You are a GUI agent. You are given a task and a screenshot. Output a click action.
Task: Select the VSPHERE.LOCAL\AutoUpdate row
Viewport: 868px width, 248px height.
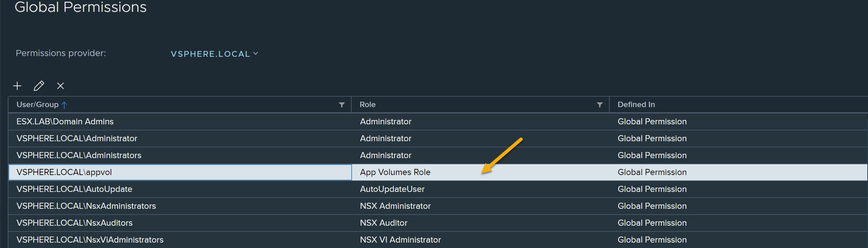point(438,189)
